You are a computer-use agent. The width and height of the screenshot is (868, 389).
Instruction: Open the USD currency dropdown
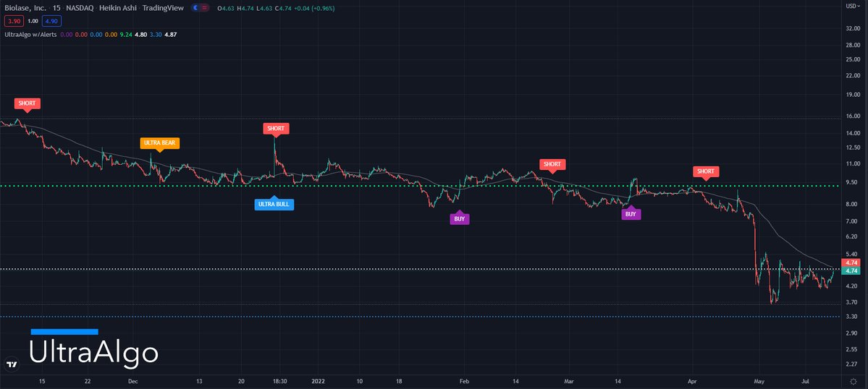(x=852, y=6)
